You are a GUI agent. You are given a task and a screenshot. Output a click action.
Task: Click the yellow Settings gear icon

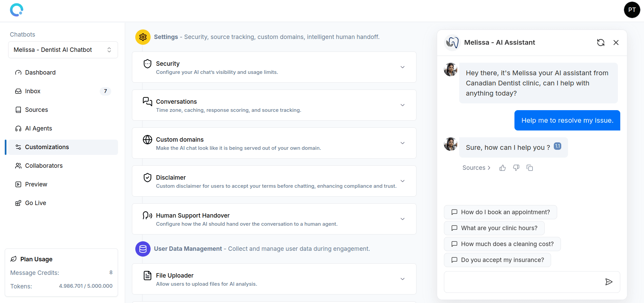[x=143, y=37]
